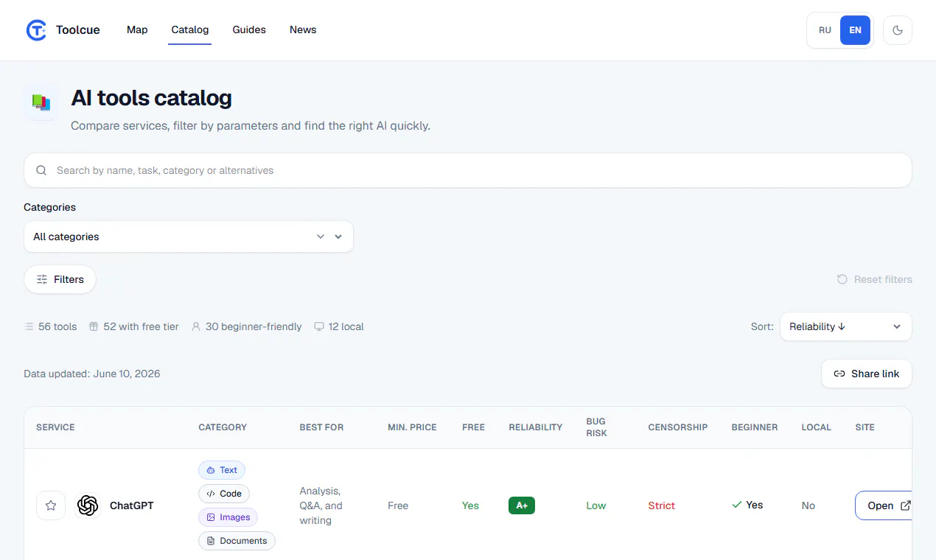936x560 pixels.
Task: Open the Guides section
Action: pyautogui.click(x=249, y=30)
